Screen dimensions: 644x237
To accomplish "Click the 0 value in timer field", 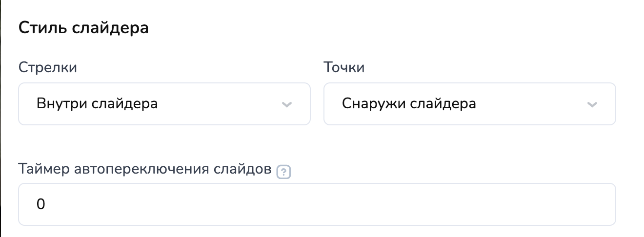I will (x=41, y=205).
